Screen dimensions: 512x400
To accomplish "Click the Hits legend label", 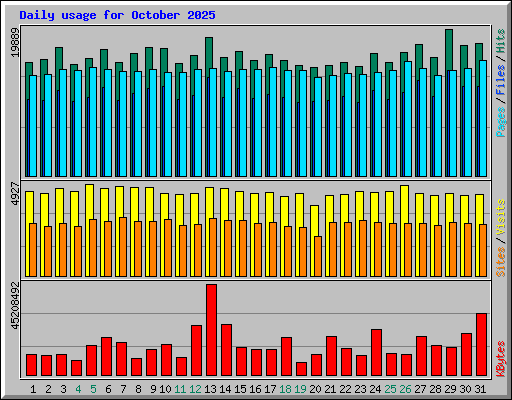I will (x=501, y=41).
